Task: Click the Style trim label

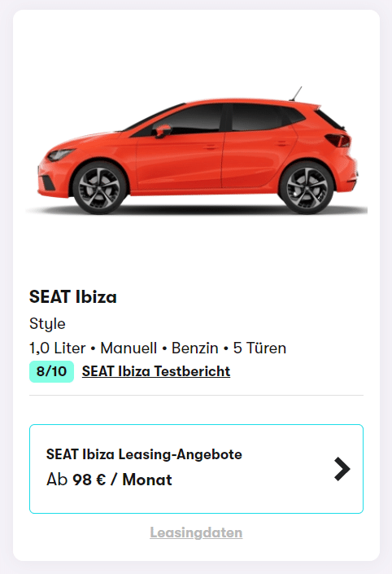Action: tap(47, 324)
